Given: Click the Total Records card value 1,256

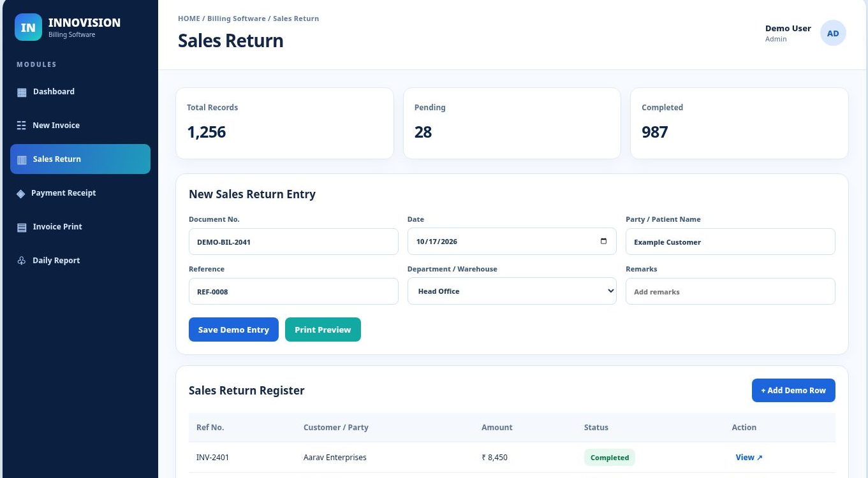Looking at the screenshot, I should pyautogui.click(x=207, y=132).
